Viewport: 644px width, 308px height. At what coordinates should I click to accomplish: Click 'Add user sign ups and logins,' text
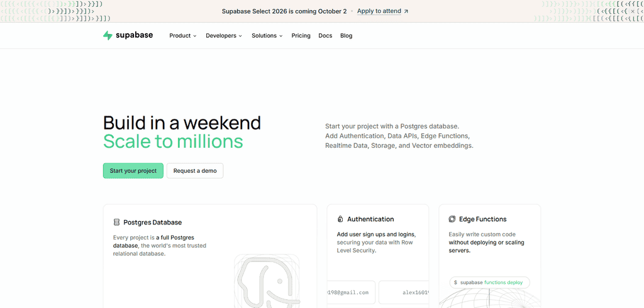pyautogui.click(x=377, y=234)
